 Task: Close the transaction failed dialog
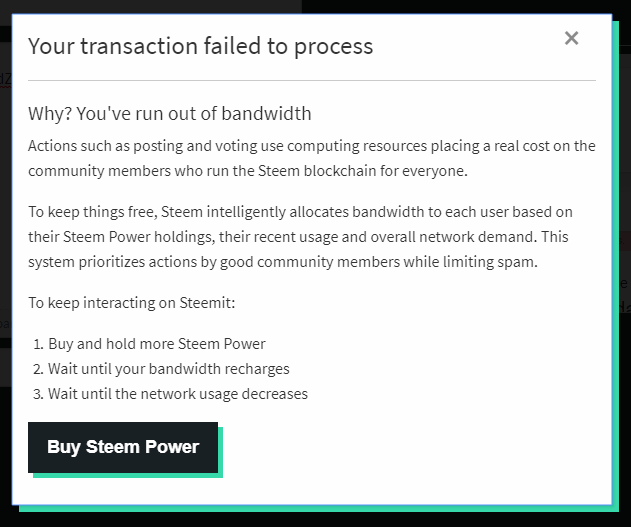coord(571,38)
